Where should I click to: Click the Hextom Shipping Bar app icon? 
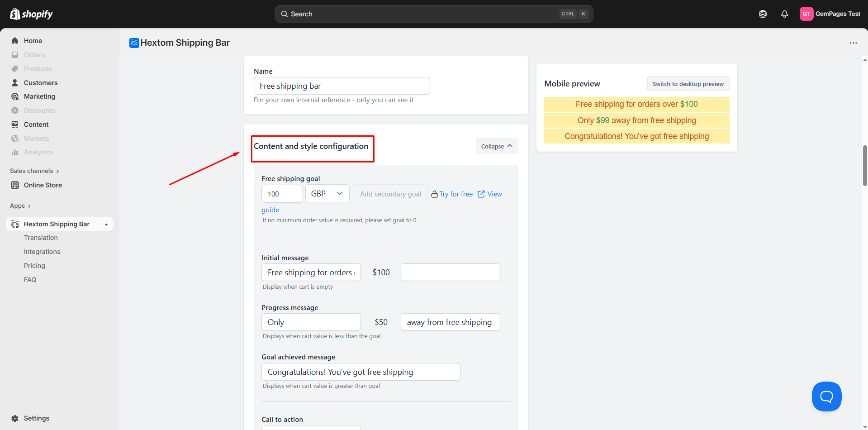click(x=134, y=43)
